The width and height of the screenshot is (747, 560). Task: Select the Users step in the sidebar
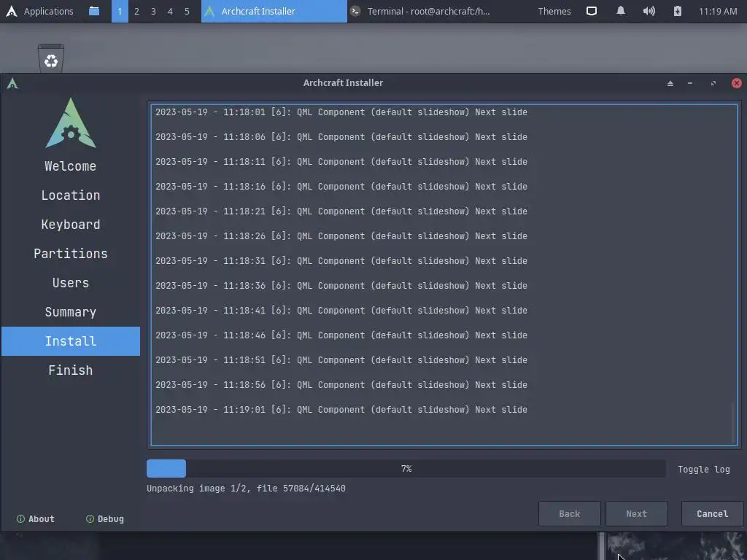pos(71,283)
